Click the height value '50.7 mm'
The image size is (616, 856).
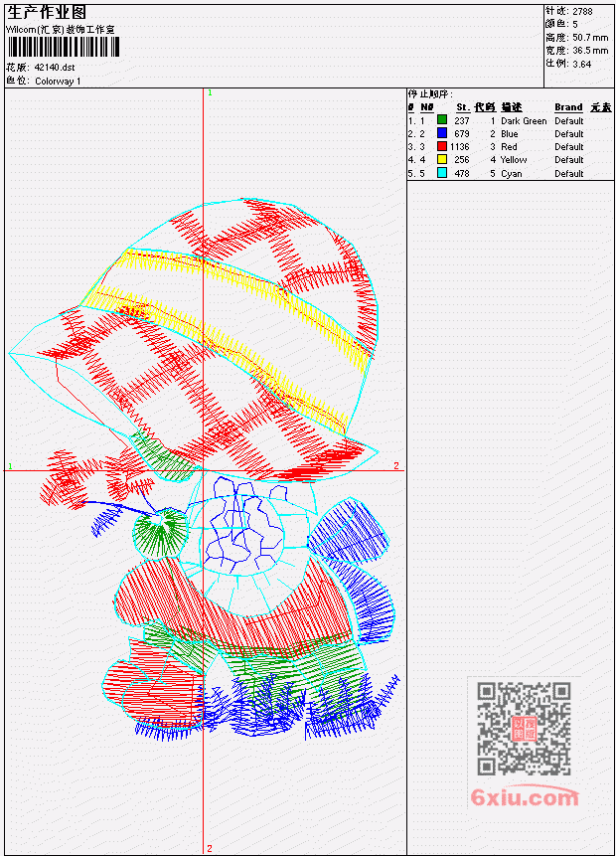click(590, 38)
